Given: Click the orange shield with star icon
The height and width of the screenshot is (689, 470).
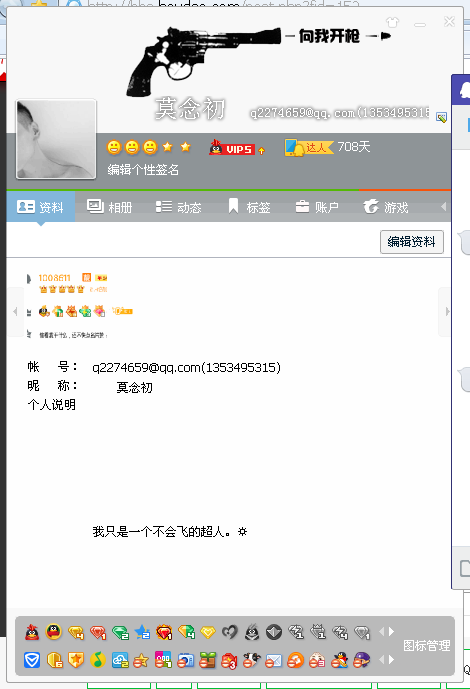Looking at the screenshot, I should click(x=76, y=660).
